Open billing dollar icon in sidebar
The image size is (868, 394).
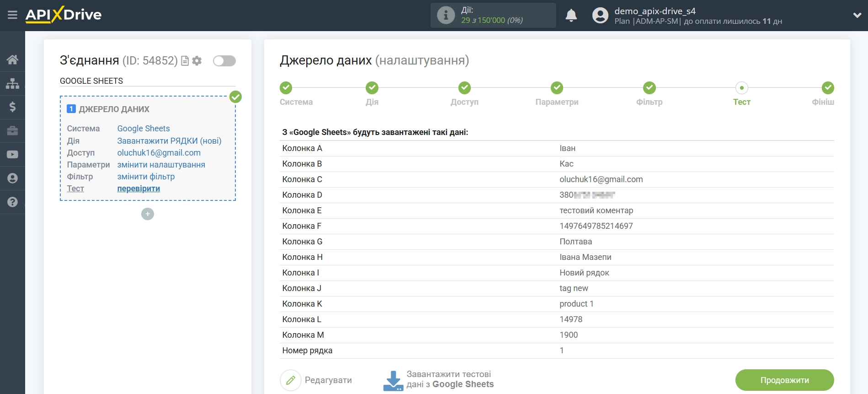coord(12,107)
